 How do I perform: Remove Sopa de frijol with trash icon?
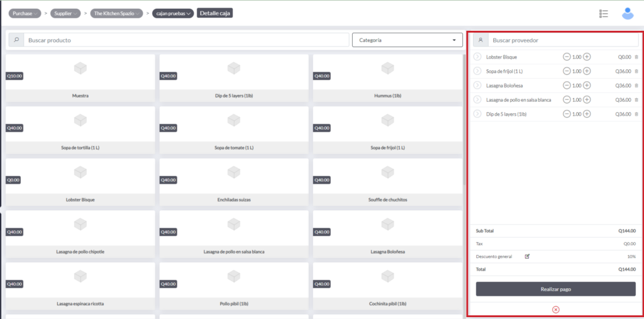pos(636,71)
